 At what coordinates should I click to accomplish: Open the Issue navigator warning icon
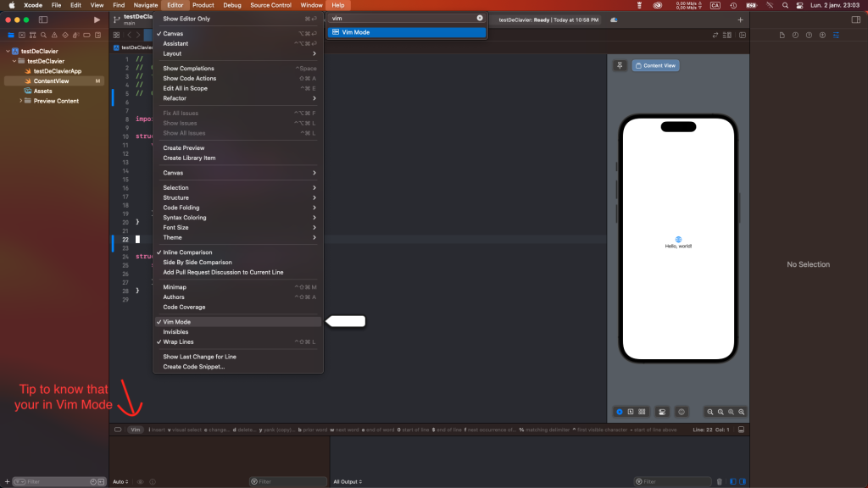54,35
